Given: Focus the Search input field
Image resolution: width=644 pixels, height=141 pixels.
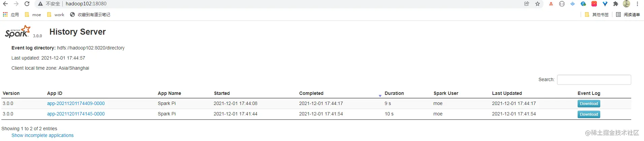Looking at the screenshot, I should click(594, 80).
